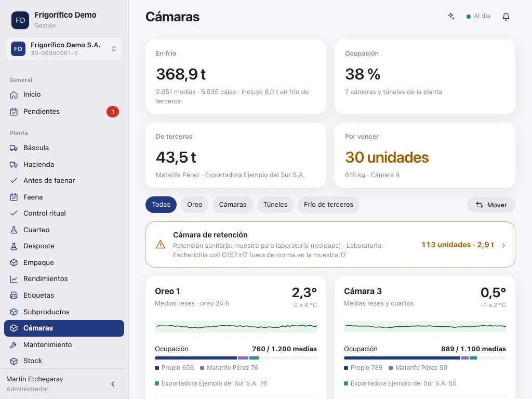Select the Cámaras filter tab
The width and height of the screenshot is (532, 399).
coord(233,205)
